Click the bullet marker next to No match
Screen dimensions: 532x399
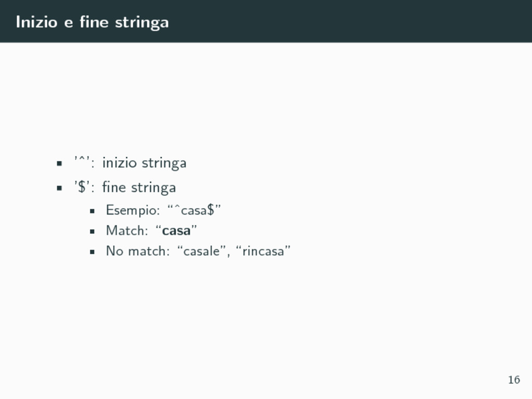[x=92, y=252]
